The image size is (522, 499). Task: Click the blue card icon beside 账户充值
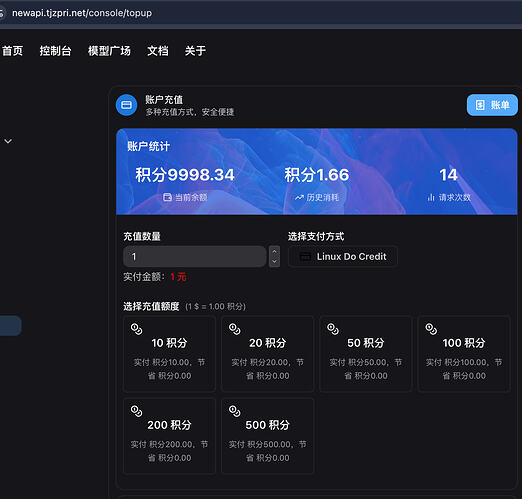pos(126,105)
